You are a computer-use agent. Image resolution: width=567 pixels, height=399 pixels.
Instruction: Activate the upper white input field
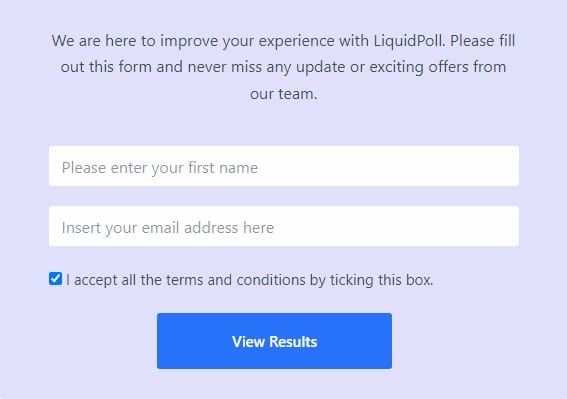pyautogui.click(x=284, y=166)
